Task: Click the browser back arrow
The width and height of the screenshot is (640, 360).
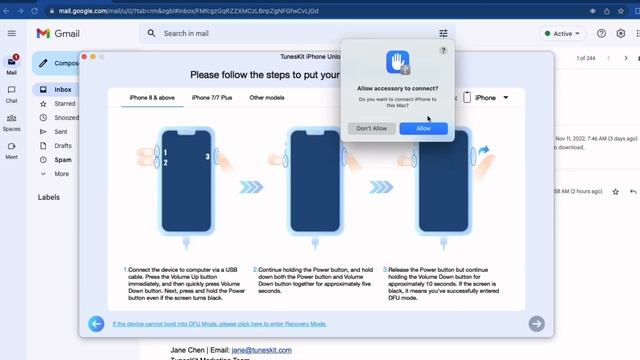Action: click(x=6, y=11)
